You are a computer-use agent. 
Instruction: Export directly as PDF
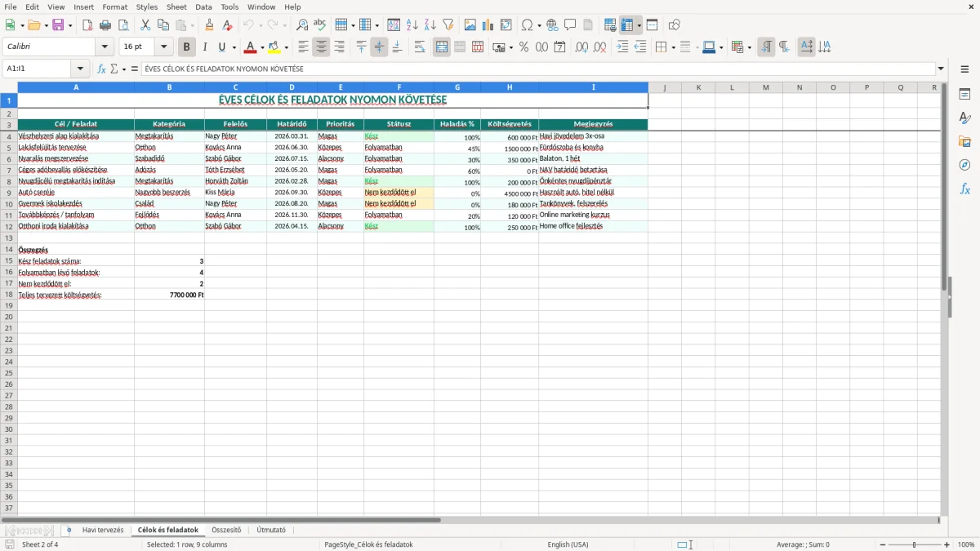coord(87,25)
